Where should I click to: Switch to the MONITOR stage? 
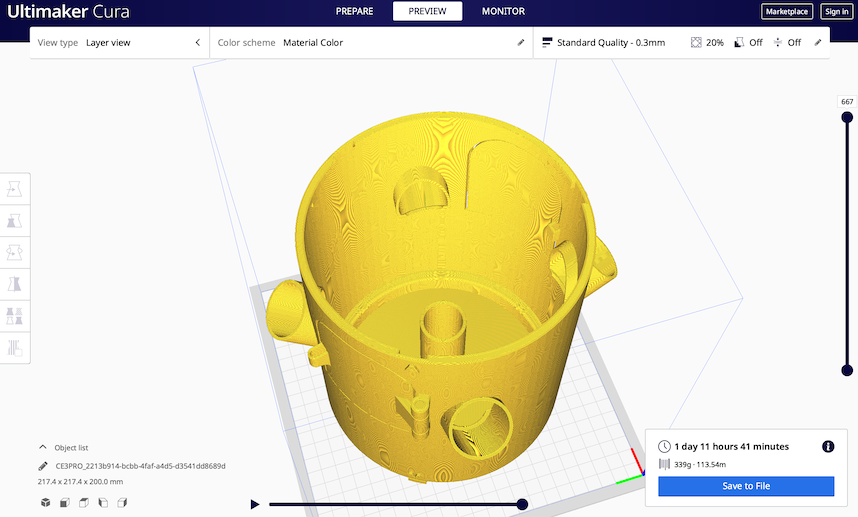[x=503, y=11]
